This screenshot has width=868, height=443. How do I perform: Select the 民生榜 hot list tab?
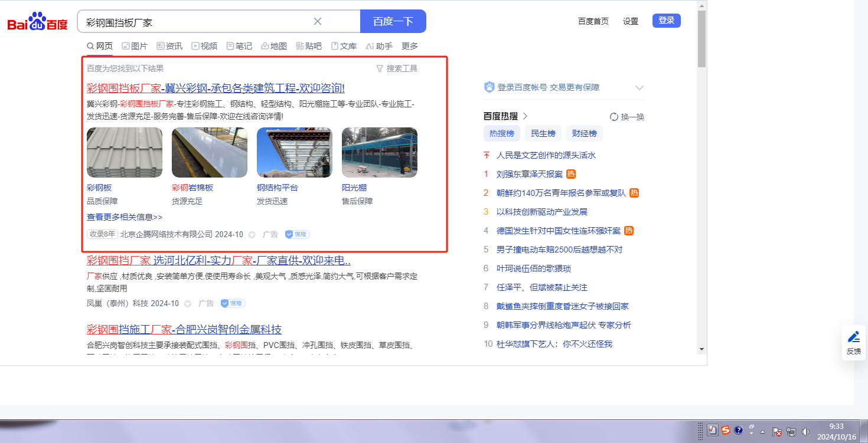[543, 133]
